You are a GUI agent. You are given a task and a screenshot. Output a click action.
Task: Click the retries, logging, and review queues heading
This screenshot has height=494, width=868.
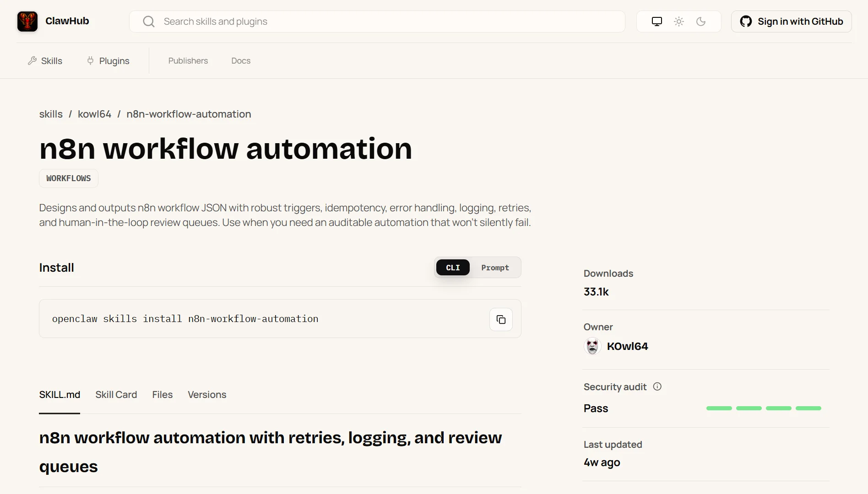[x=271, y=452]
